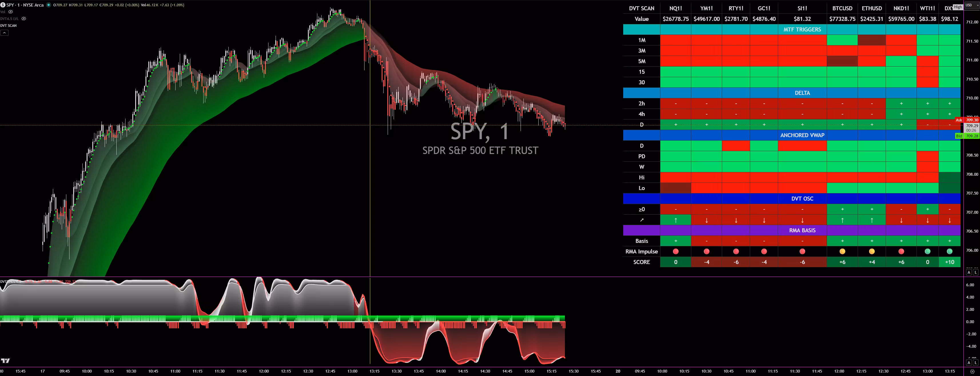Click the Vol46.12K volume readout
Viewport: 980px width, 376px height.
click(x=150, y=5)
